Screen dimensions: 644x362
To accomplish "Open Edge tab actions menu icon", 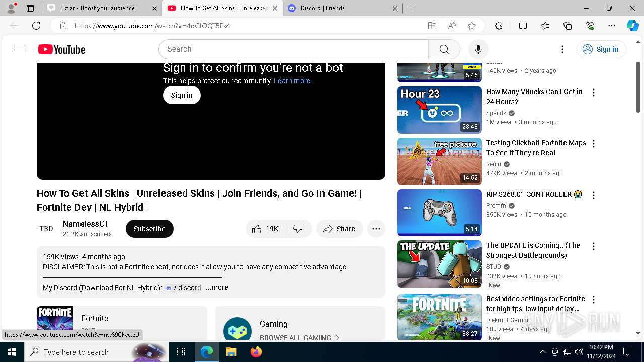I will click(x=30, y=8).
